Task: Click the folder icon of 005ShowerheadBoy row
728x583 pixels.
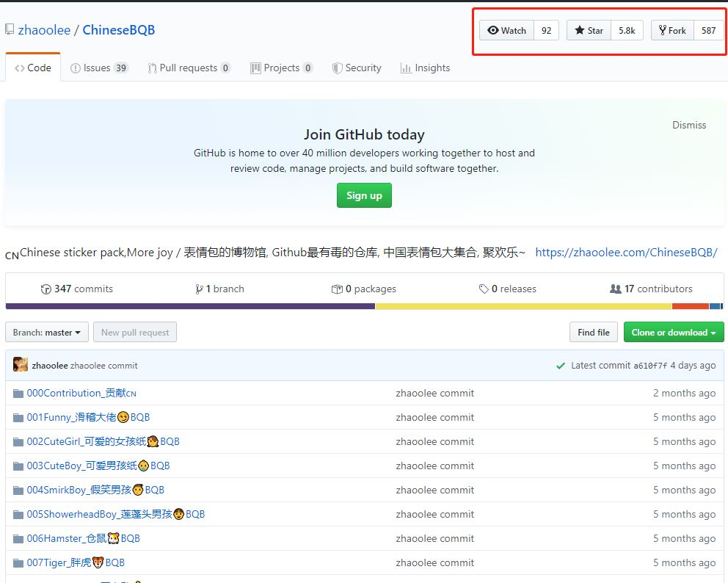Action: [18, 515]
